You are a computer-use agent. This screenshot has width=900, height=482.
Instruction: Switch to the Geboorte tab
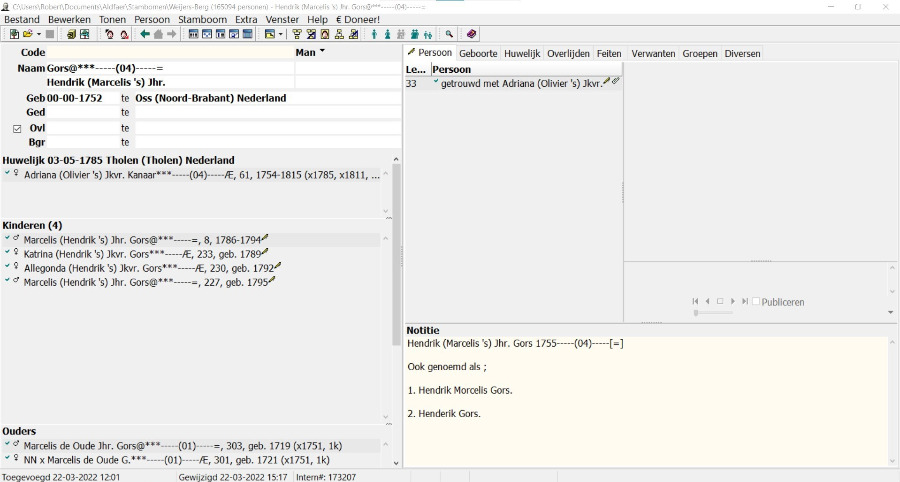click(478, 53)
